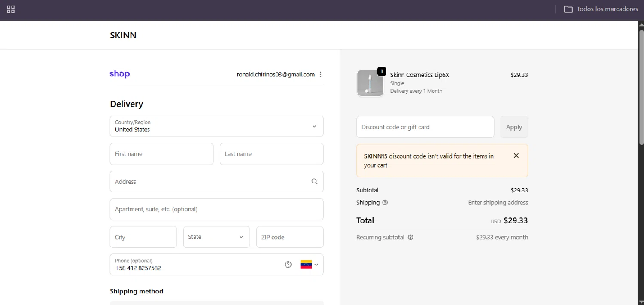Click the Recurring subtotal help icon

[x=410, y=237]
